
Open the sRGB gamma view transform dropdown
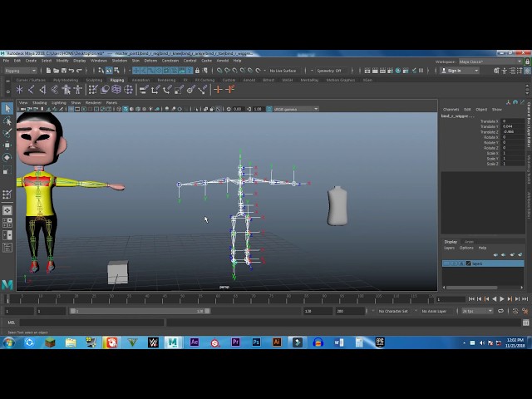click(x=296, y=109)
